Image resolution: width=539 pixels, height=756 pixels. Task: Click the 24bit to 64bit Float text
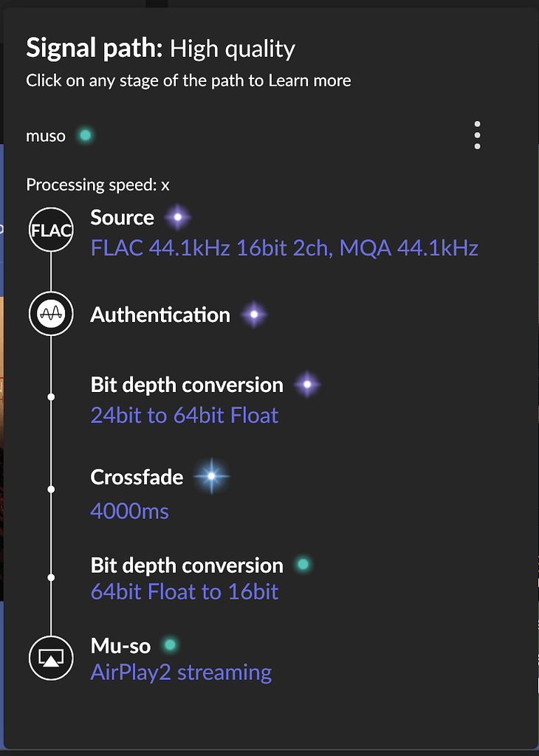pyautogui.click(x=185, y=415)
